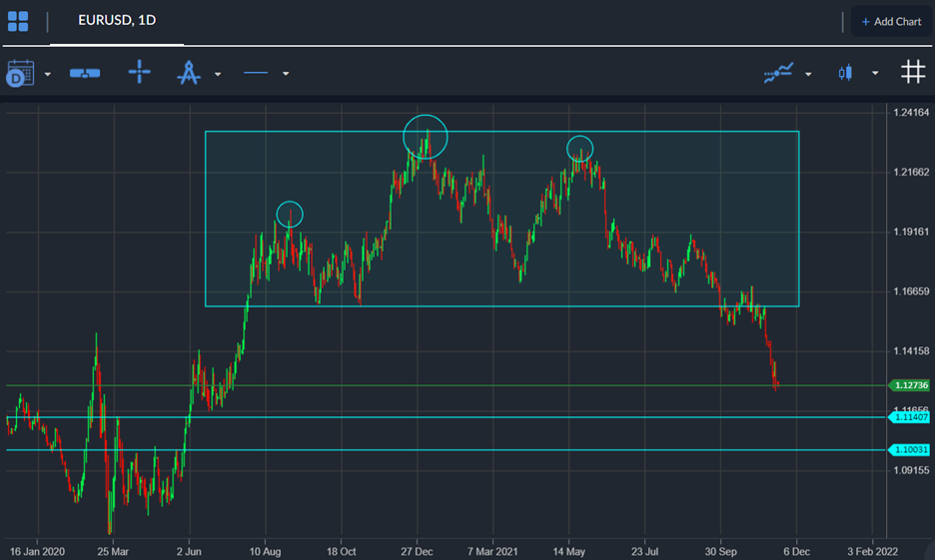The image size is (935, 560).
Task: Click the 23 Jul date label
Action: pos(644,552)
